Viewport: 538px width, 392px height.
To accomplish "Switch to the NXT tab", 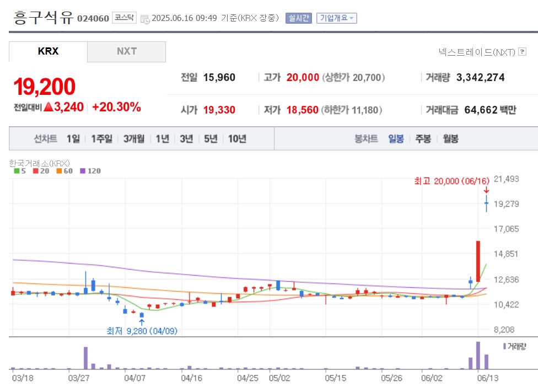I will click(x=127, y=52).
